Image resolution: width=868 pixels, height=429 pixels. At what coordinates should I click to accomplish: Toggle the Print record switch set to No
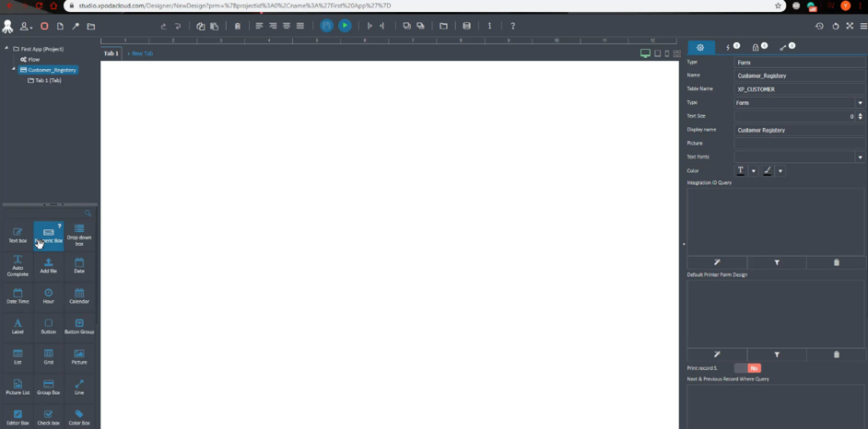click(748, 368)
